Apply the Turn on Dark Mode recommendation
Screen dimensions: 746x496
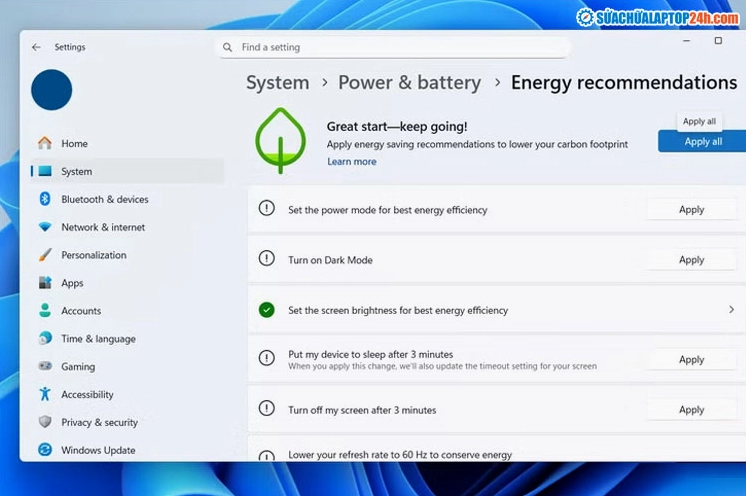pyautogui.click(x=691, y=260)
